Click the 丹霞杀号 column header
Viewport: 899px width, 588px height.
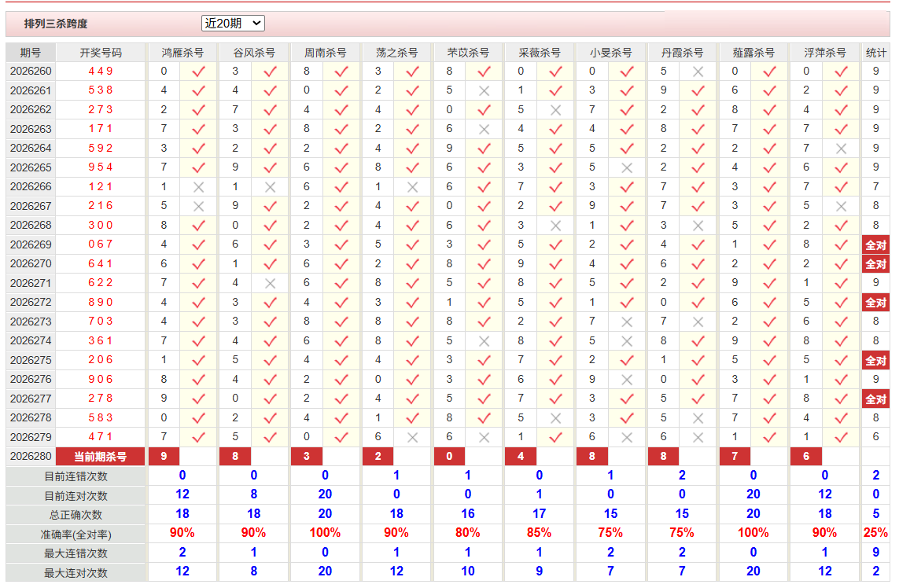pyautogui.click(x=682, y=53)
